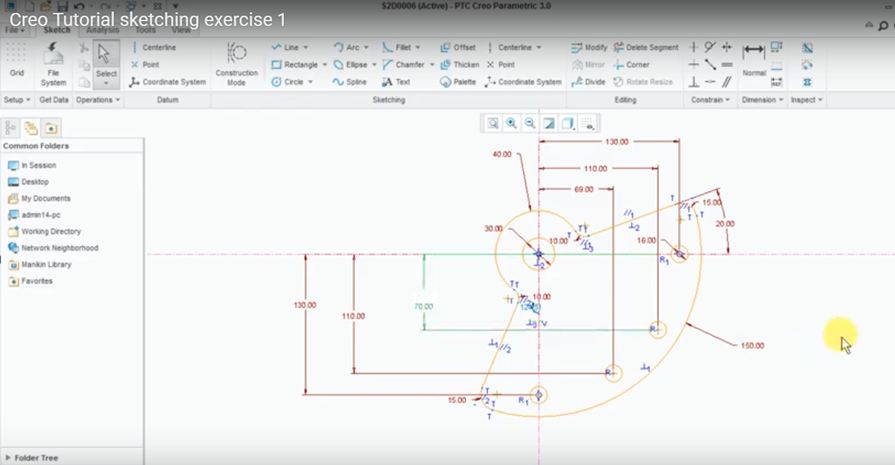Select the Fillet tool

coord(397,47)
